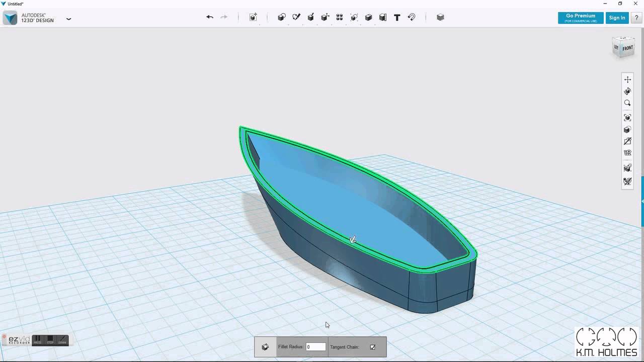Uncheck the Tangent Chain checkbox
644x362 pixels.
(373, 347)
